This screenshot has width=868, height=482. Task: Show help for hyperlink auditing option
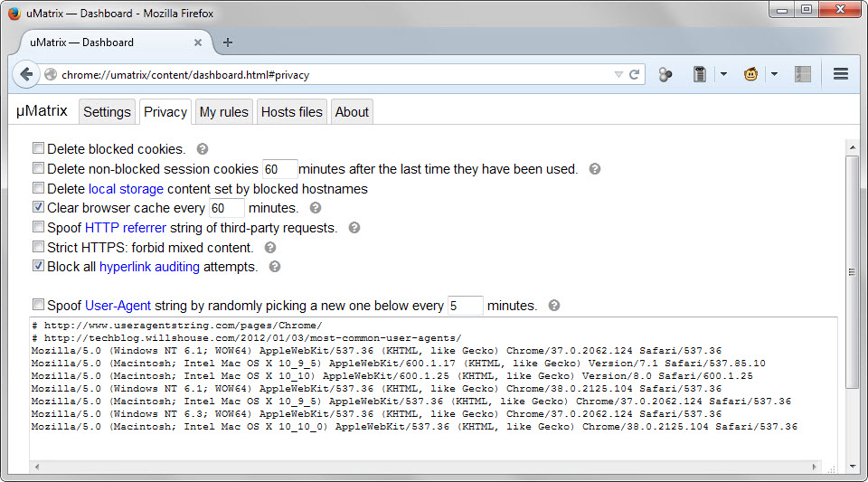pos(275,267)
